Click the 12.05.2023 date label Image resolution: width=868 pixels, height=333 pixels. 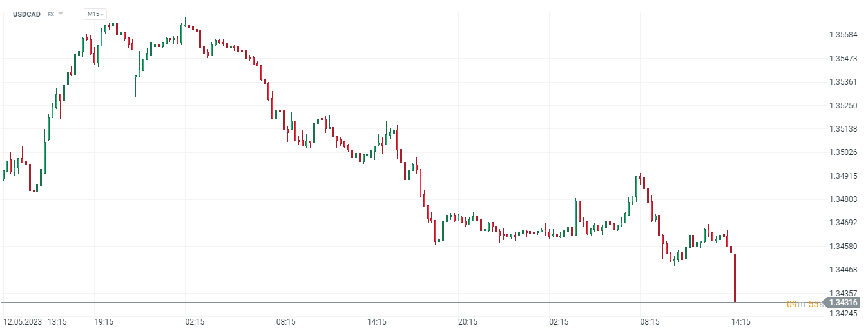tap(23, 321)
